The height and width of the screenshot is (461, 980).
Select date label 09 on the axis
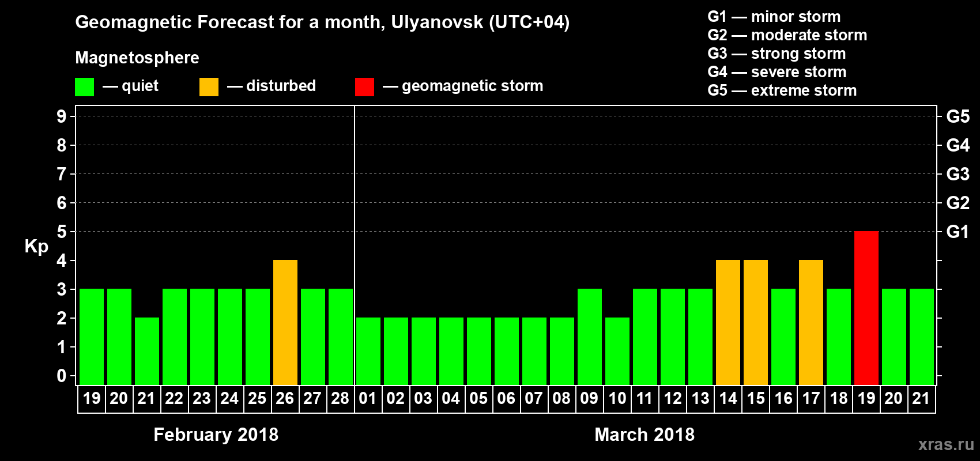[589, 398]
